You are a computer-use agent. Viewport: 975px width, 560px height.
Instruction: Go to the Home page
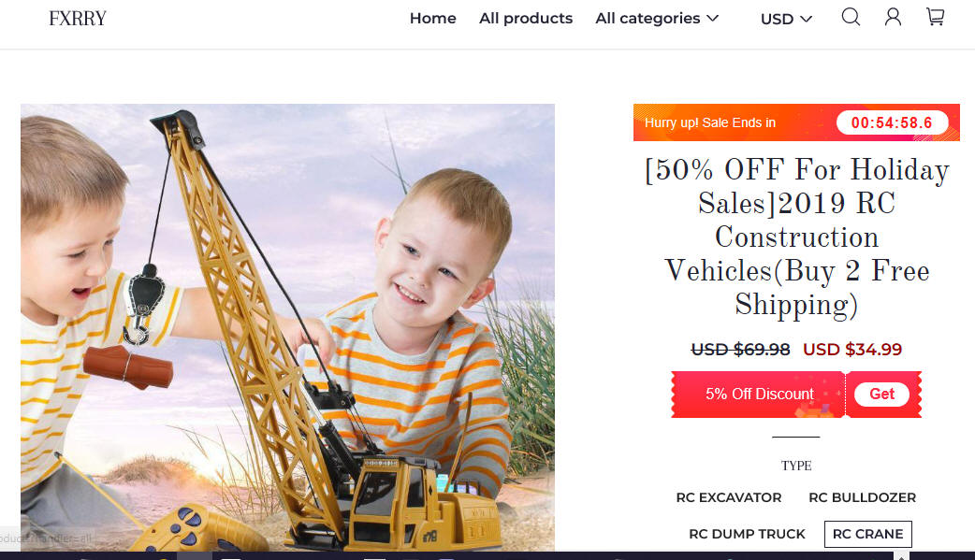point(433,18)
